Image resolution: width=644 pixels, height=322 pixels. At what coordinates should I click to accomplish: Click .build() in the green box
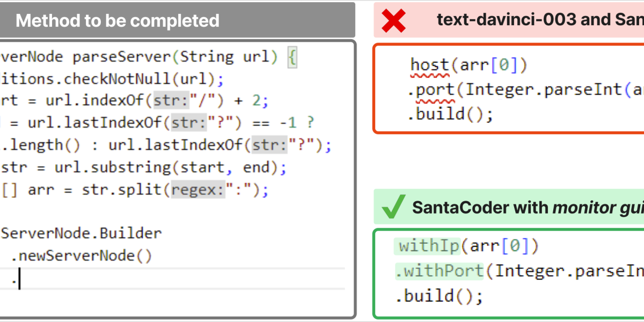(439, 296)
